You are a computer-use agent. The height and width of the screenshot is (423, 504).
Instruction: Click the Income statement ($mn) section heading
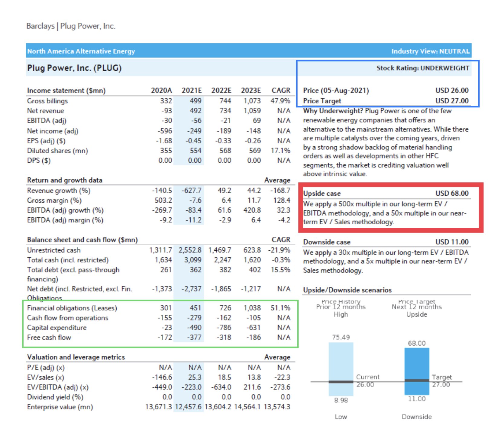66,90
